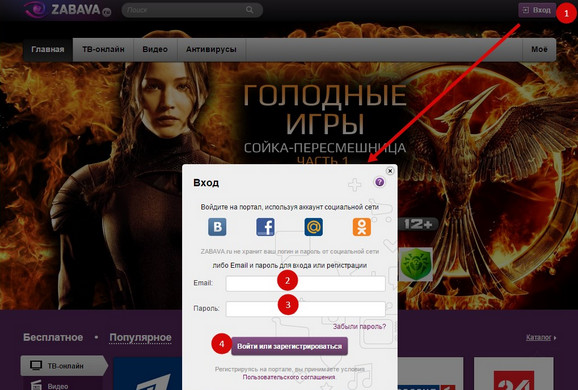Log in with VKontakte icon
The image size is (578, 390).
coord(217,227)
